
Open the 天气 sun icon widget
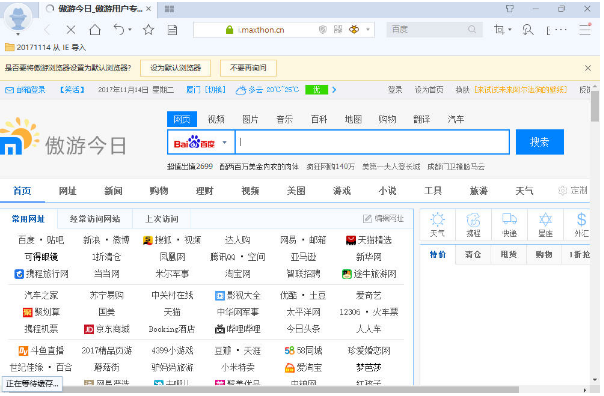coord(437,224)
